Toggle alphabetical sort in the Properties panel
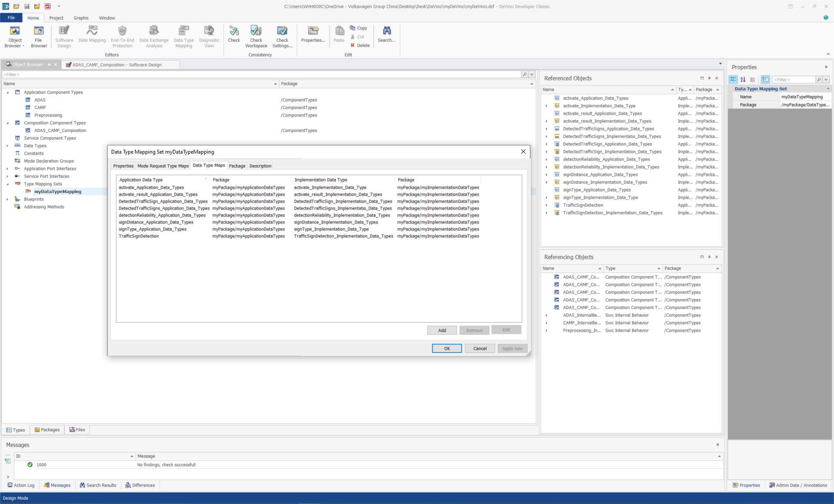The height and width of the screenshot is (504, 834). click(x=743, y=79)
